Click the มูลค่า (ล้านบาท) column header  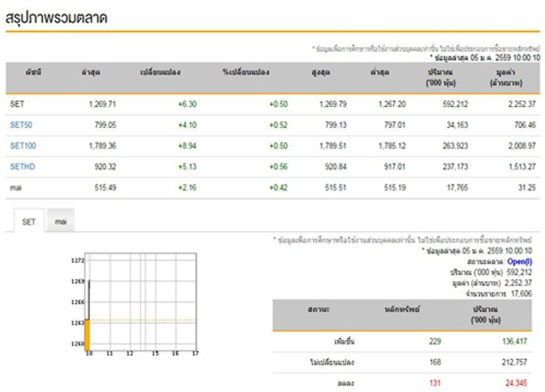tap(506, 78)
